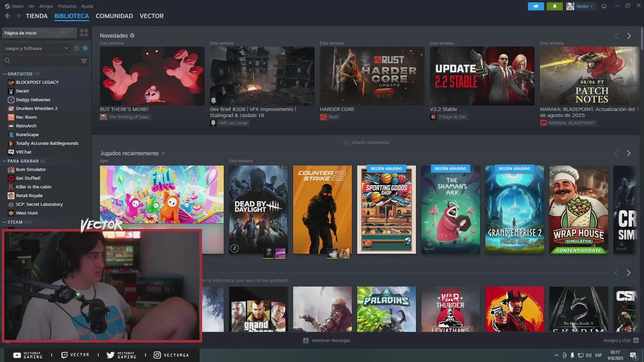Open Novedades settings gear
This screenshot has height=362, width=644.
click(x=132, y=36)
